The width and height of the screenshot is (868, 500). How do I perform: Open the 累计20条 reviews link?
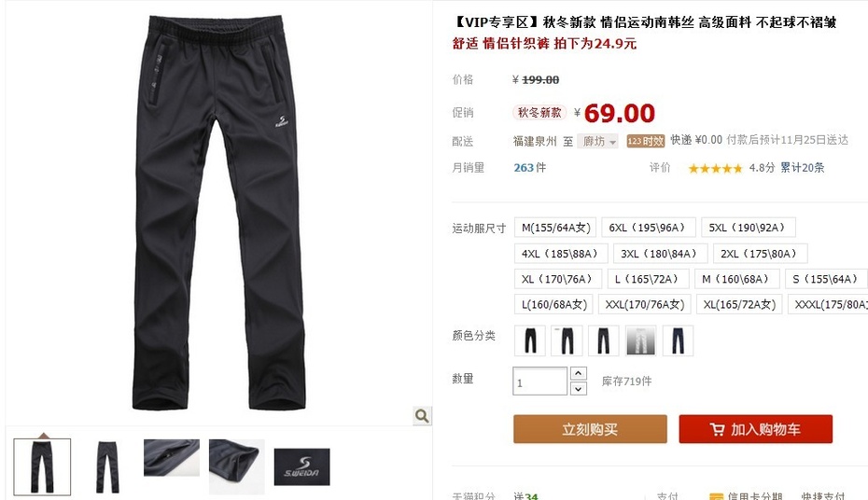tap(802, 168)
